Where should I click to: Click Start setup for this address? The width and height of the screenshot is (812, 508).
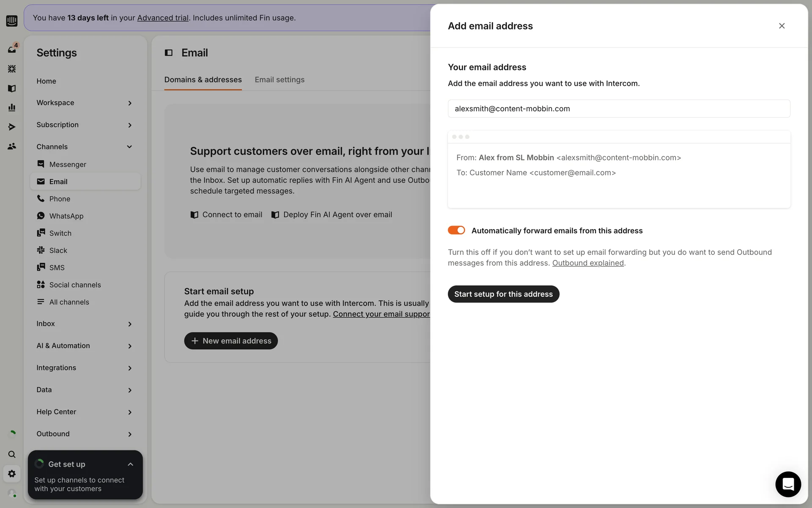tap(503, 294)
